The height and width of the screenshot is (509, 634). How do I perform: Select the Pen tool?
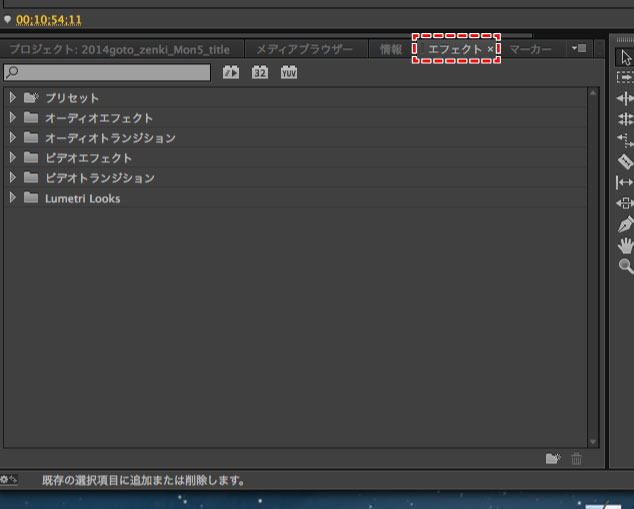[x=626, y=224]
